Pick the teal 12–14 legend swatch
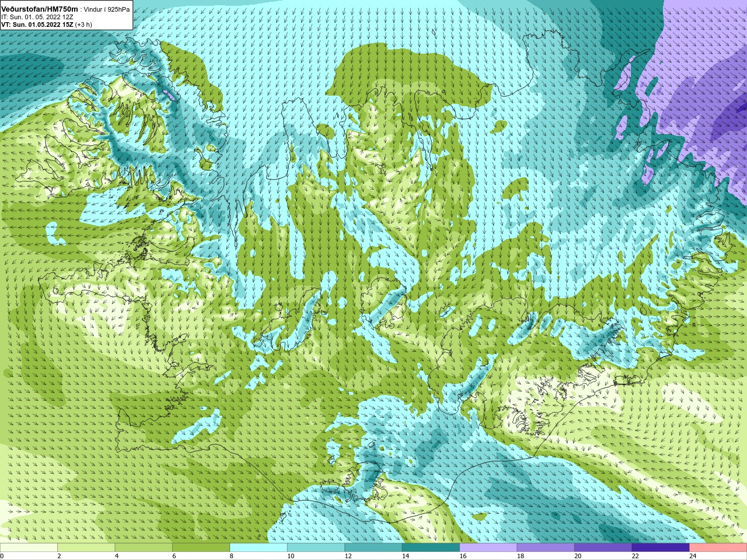The height and width of the screenshot is (560, 747). pos(373,548)
